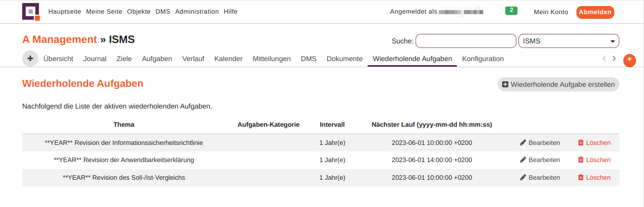Focus the Suche search field
Image resolution: width=644 pixels, height=207 pixels.
point(466,41)
